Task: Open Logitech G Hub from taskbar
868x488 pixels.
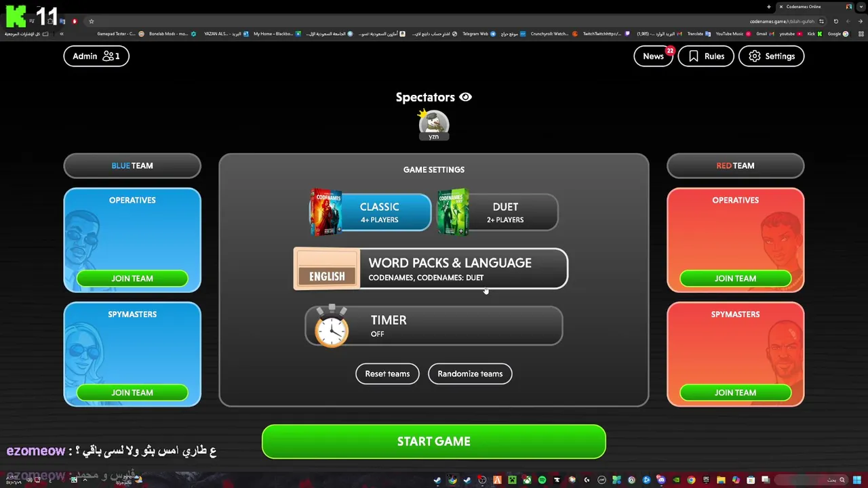Action: [587, 480]
